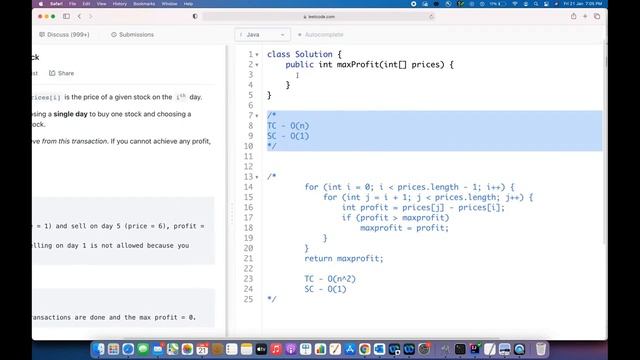The height and width of the screenshot is (360, 640).
Task: Open the File menu
Action: 72,4
